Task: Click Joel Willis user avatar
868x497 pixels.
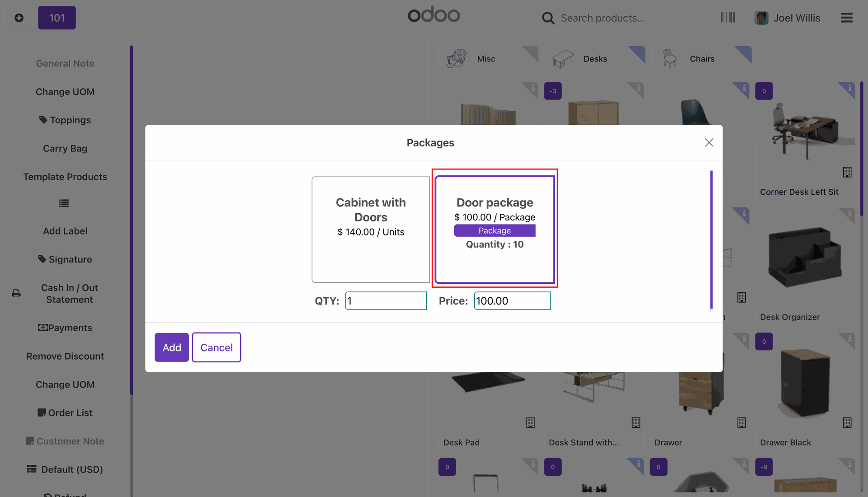Action: (761, 18)
